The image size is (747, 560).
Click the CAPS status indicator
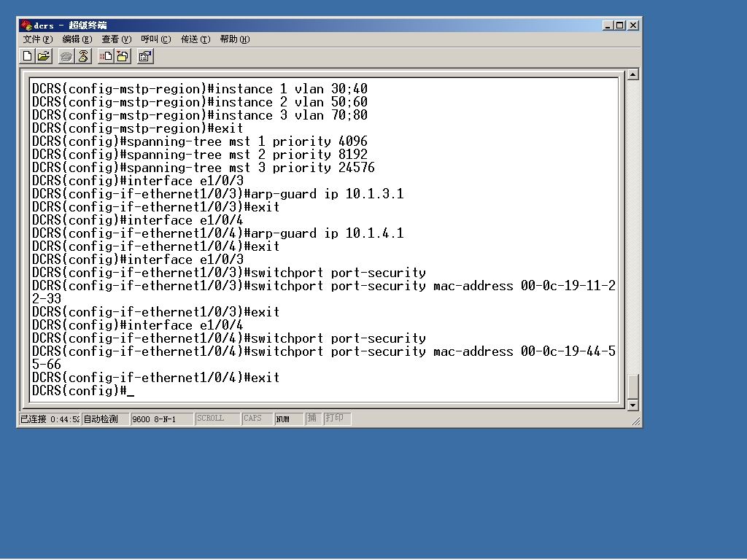[257, 419]
